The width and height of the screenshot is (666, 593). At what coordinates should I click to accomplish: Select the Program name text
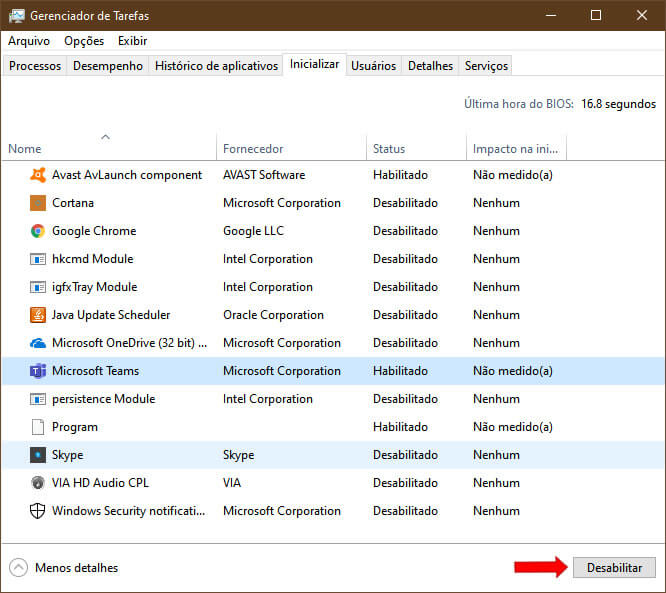(75, 427)
